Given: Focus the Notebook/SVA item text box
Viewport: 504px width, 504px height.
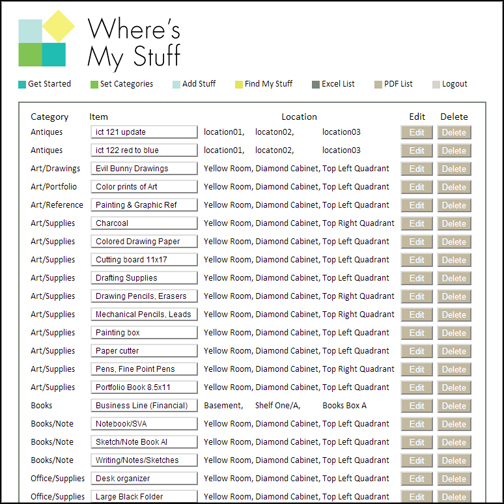Looking at the screenshot, I should 144,424.
